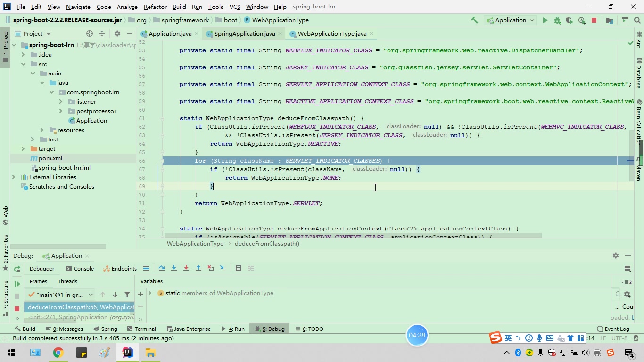Open the Project Structure dialog
This screenshot has width=644, height=362.
click(610, 20)
